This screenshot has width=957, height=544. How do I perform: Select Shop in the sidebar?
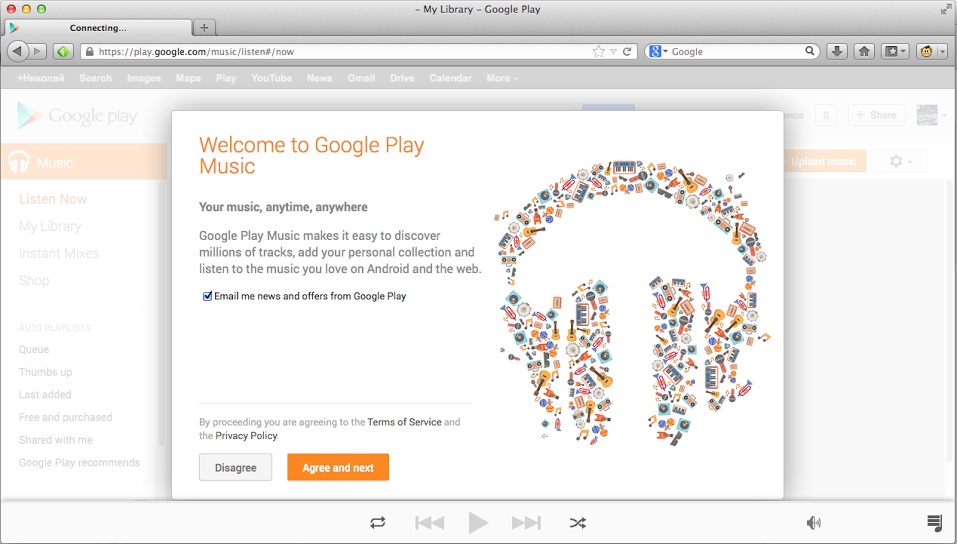point(34,281)
